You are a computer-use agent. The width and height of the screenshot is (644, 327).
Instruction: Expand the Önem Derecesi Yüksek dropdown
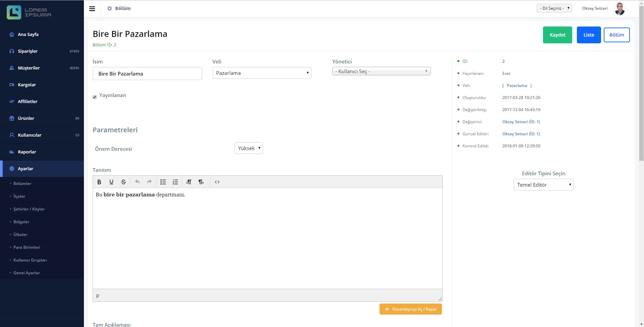click(x=249, y=148)
